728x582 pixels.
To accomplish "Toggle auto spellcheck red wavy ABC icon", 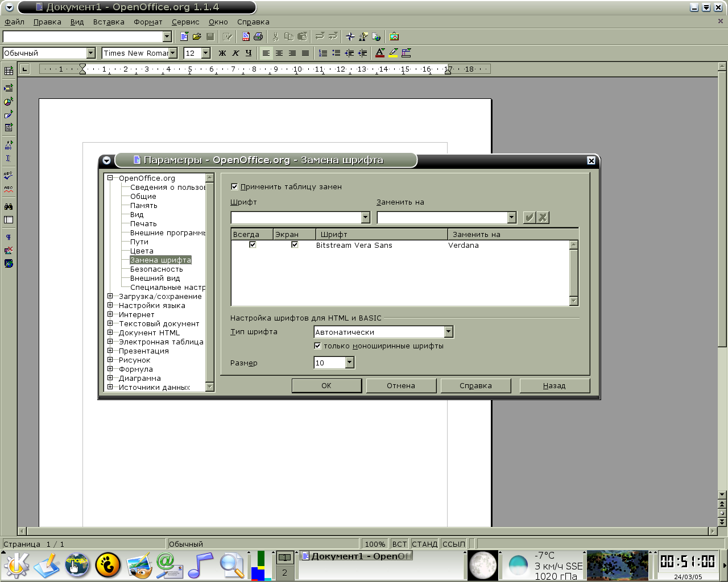I will 9,189.
